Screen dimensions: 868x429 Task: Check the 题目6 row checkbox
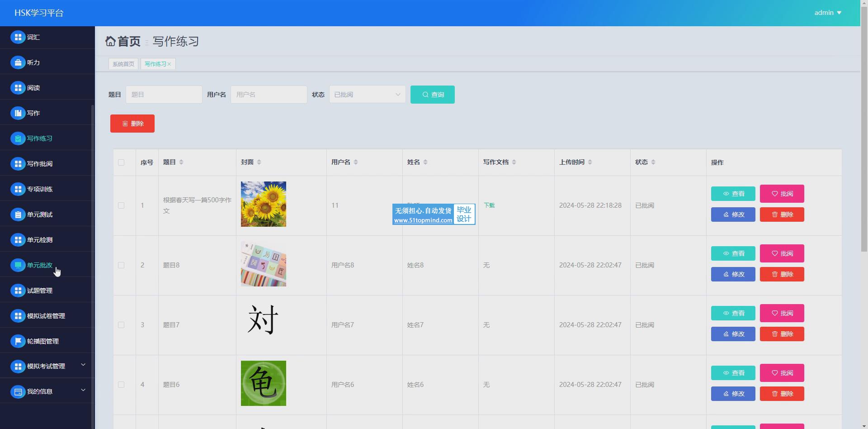(121, 385)
